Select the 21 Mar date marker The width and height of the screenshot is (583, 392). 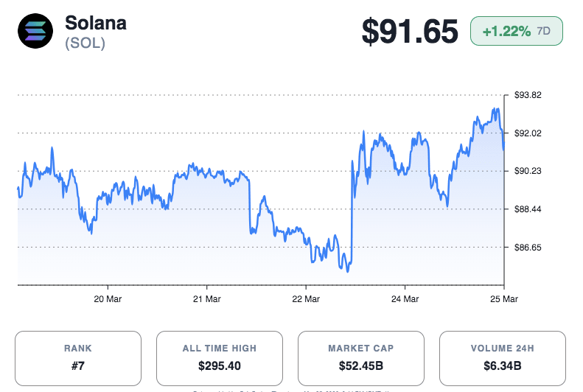click(206, 299)
